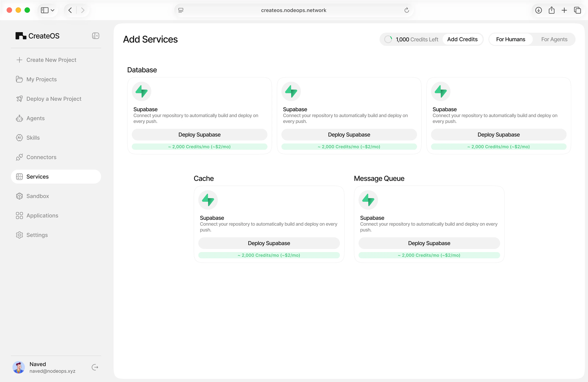The height and width of the screenshot is (382, 588).
Task: Go to the Agents page
Action: point(56,118)
